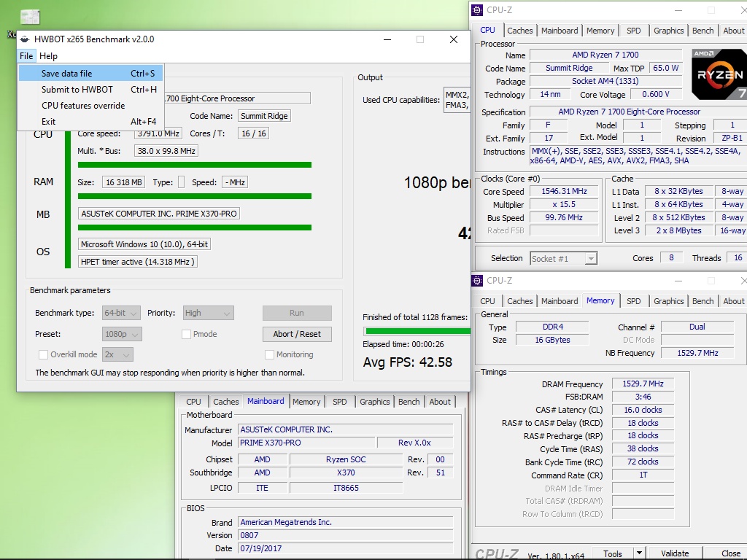Click the HWBOT x265 title bar icon
Viewport: 747px width, 560px height.
pyautogui.click(x=24, y=39)
